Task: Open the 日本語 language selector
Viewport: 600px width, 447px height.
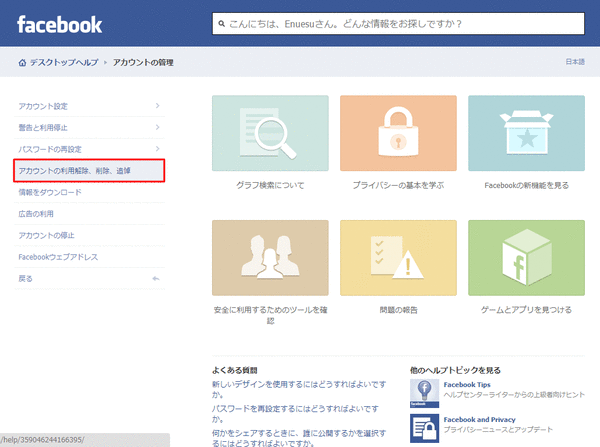Action: 575,62
